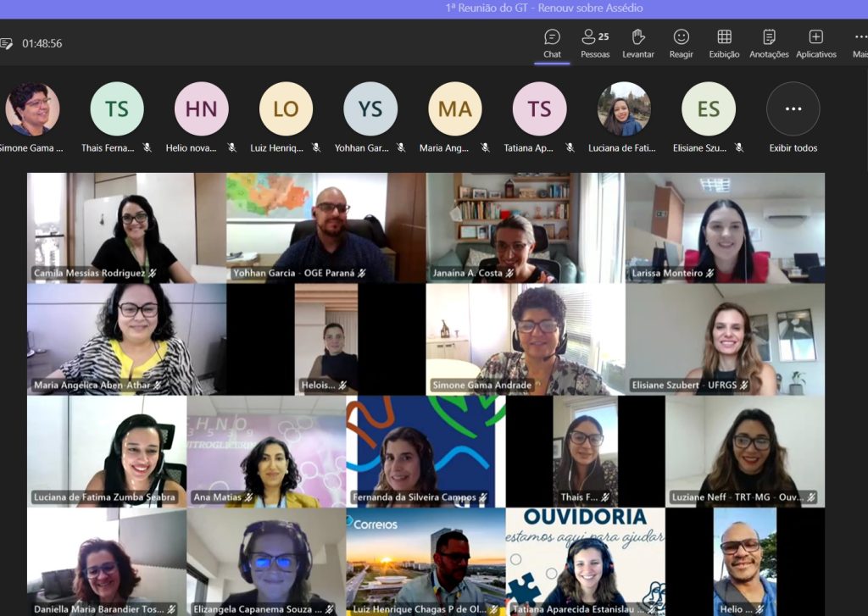This screenshot has height=616, width=868.
Task: Select the video tile with Correios background
Action: [x=426, y=561]
